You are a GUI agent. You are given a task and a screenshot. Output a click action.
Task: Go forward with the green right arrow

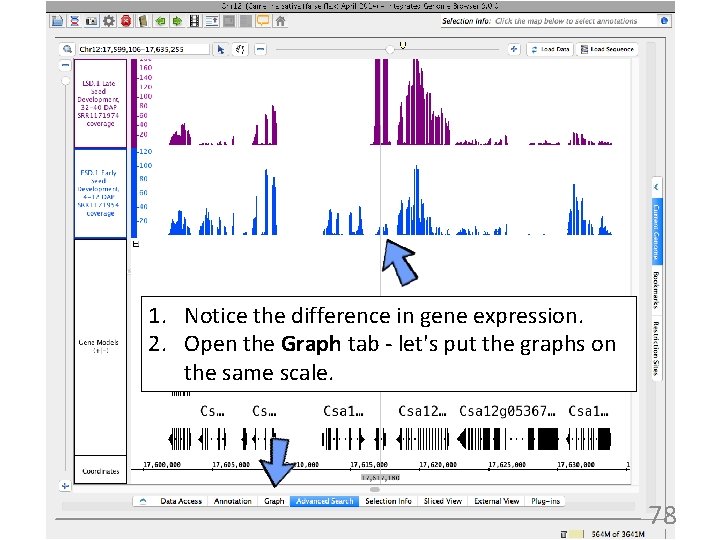(x=177, y=21)
